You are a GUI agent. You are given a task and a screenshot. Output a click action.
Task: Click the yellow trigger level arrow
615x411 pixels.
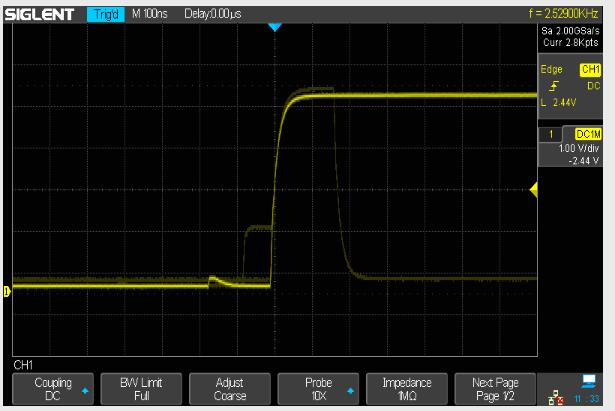[533, 190]
